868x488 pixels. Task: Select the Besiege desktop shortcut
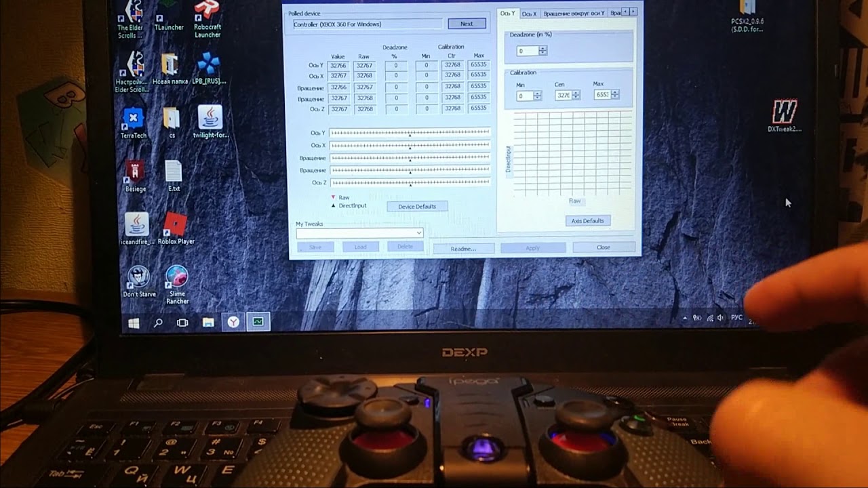coord(136,177)
